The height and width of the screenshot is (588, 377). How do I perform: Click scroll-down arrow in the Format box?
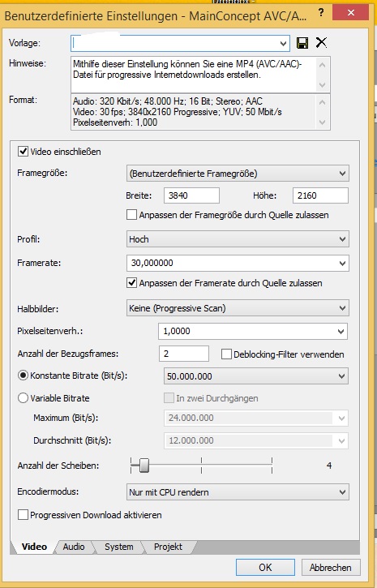click(323, 122)
